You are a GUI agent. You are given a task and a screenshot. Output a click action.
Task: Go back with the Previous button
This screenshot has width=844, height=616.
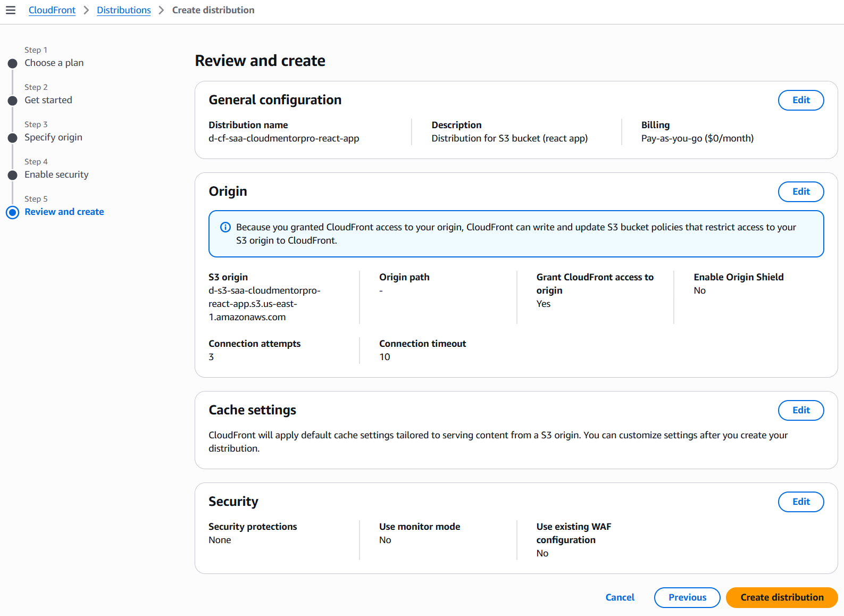687,597
